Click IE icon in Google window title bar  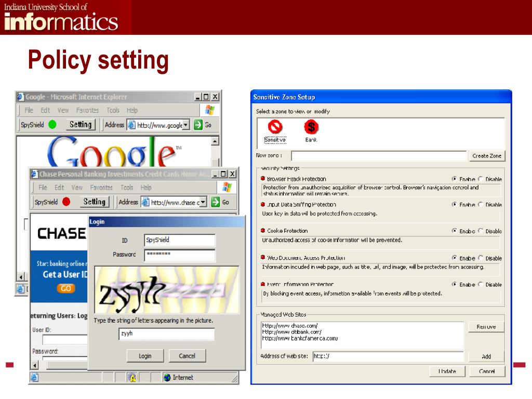point(20,97)
